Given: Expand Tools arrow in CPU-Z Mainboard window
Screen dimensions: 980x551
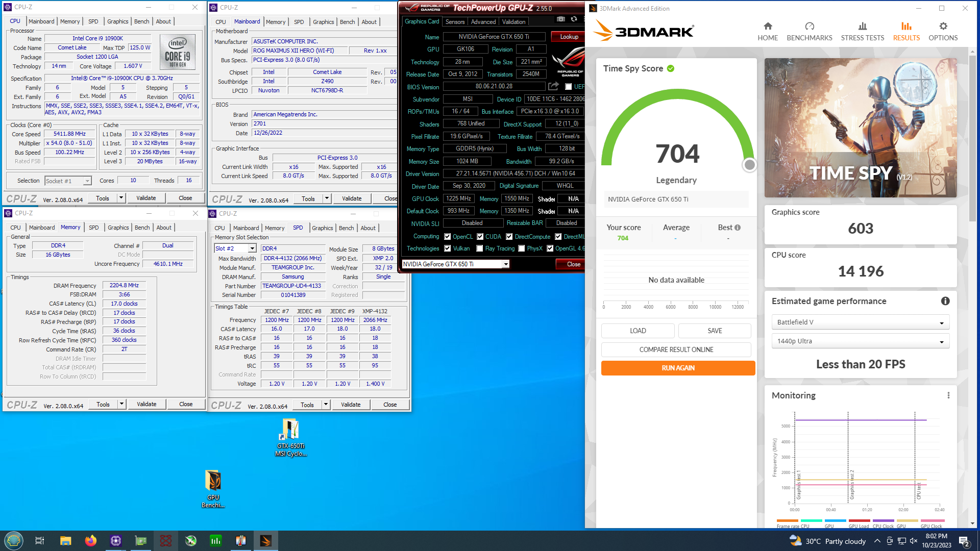Looking at the screenshot, I should [327, 198].
